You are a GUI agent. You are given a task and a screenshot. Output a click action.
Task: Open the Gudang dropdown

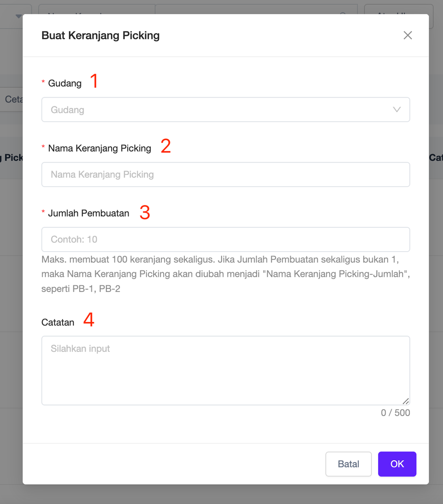pyautogui.click(x=220, y=109)
